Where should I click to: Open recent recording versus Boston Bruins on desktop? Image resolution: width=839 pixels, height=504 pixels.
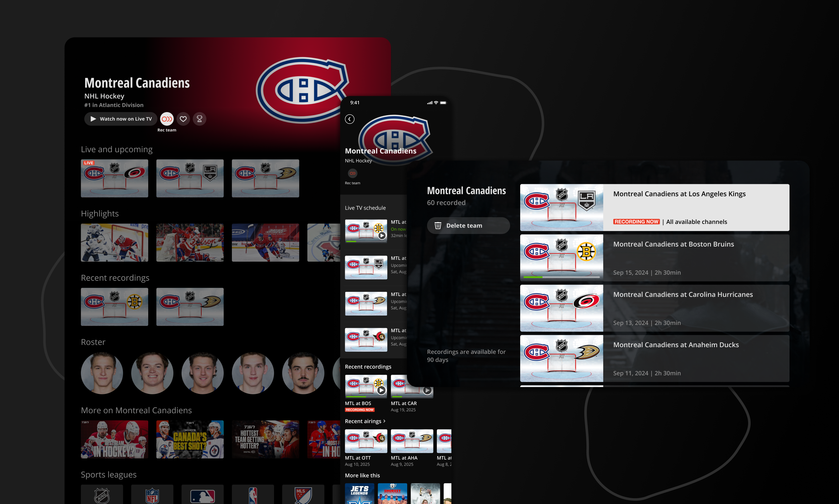click(114, 307)
